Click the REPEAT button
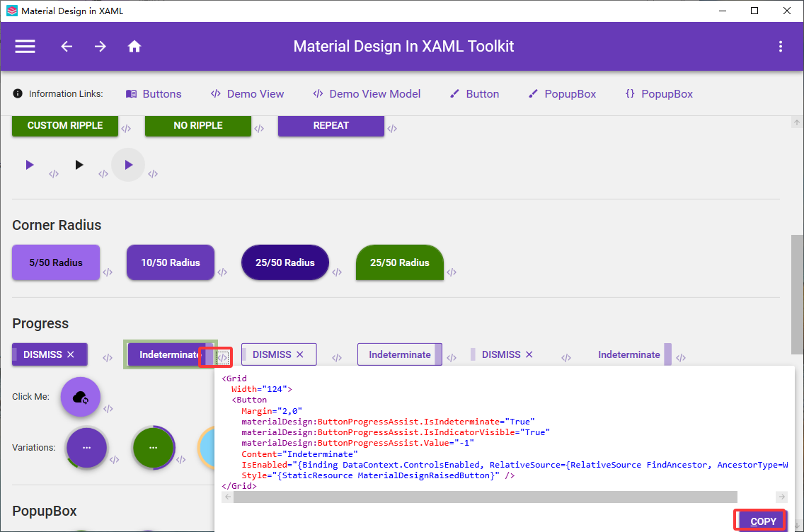Viewport: 804px width, 532px height. tap(331, 125)
